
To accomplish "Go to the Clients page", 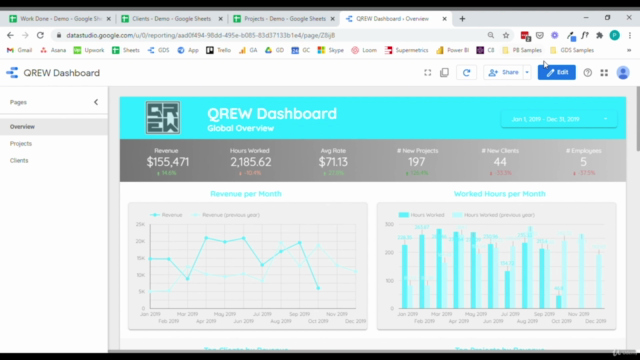I will [19, 160].
